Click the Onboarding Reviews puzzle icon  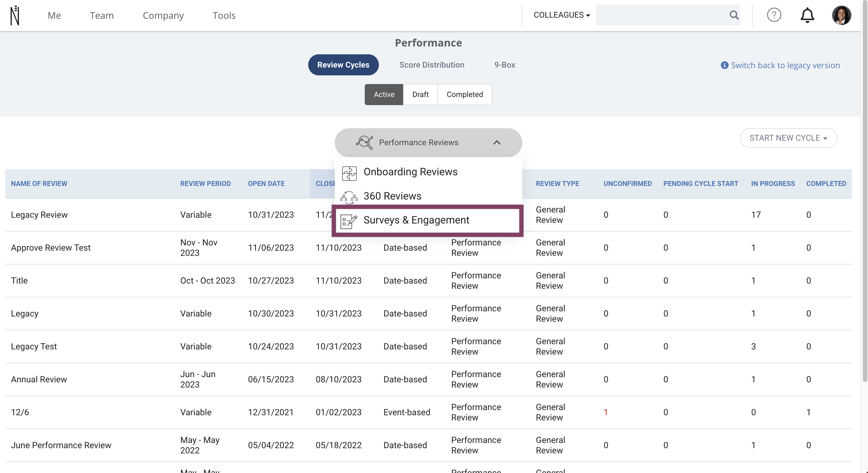coord(349,173)
